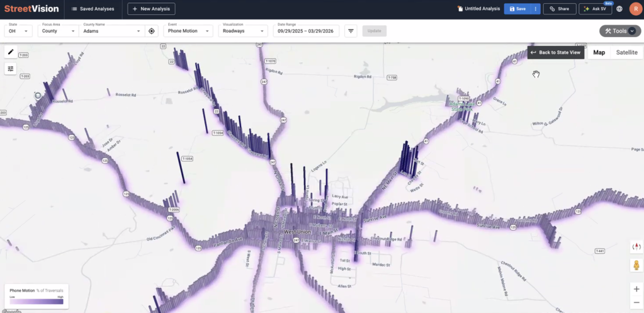
Task: Switch to Map view mode
Action: (x=599, y=52)
